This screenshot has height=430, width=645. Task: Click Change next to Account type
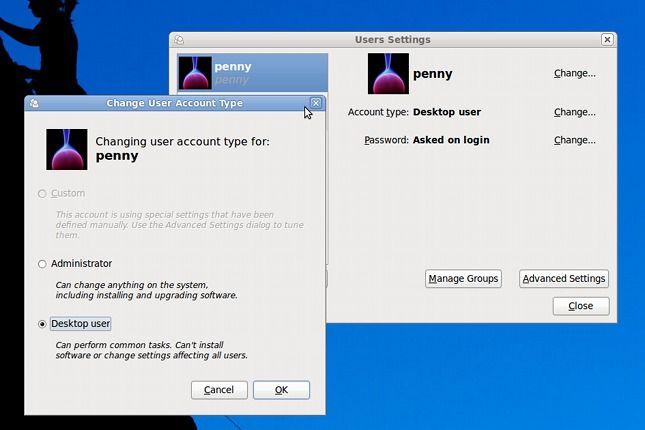tap(575, 112)
